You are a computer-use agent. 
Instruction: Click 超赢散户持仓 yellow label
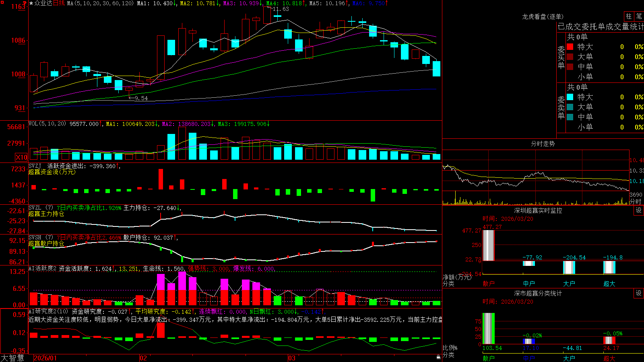46,243
